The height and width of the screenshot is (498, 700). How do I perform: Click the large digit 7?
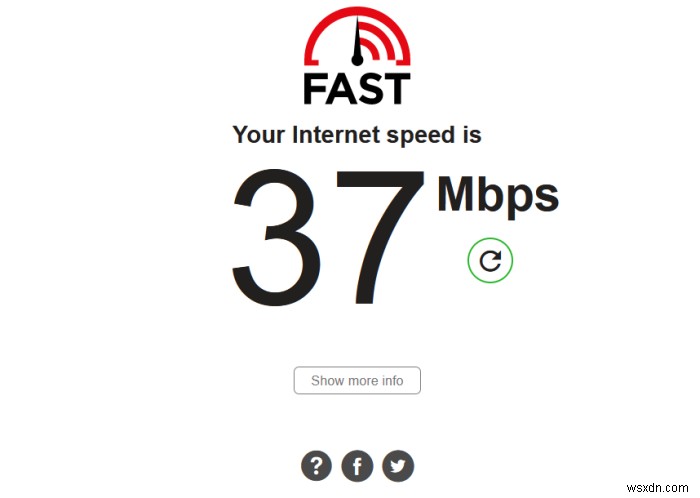(379, 237)
